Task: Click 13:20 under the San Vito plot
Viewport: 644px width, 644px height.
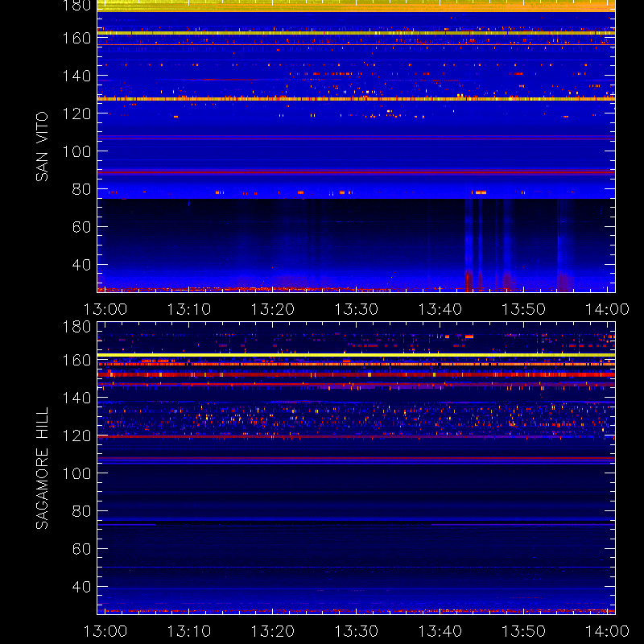Action: 273,309
